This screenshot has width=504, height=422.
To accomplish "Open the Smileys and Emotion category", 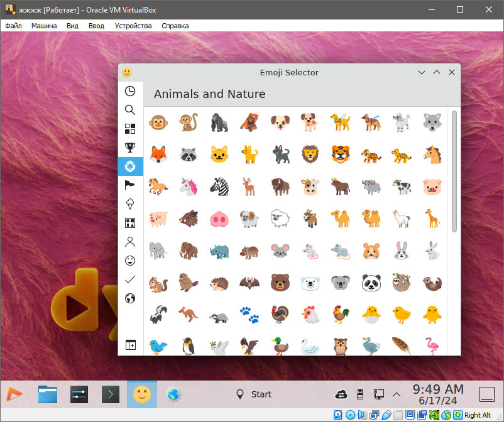I will 130,261.
